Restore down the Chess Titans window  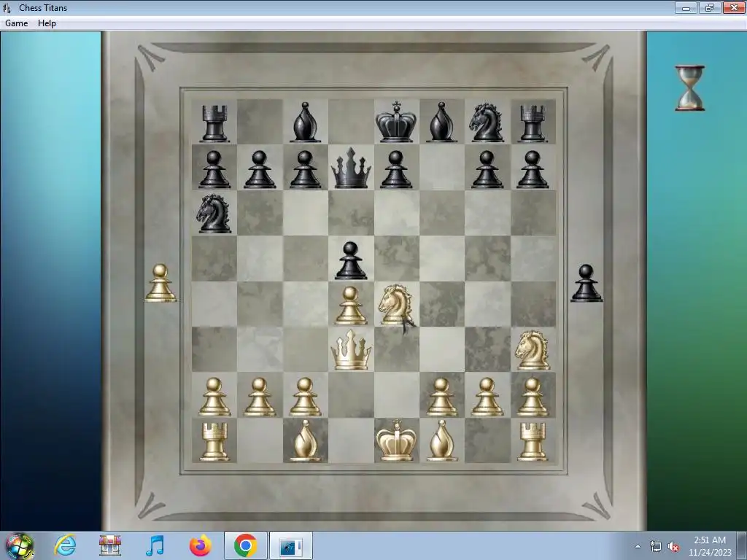pos(710,7)
